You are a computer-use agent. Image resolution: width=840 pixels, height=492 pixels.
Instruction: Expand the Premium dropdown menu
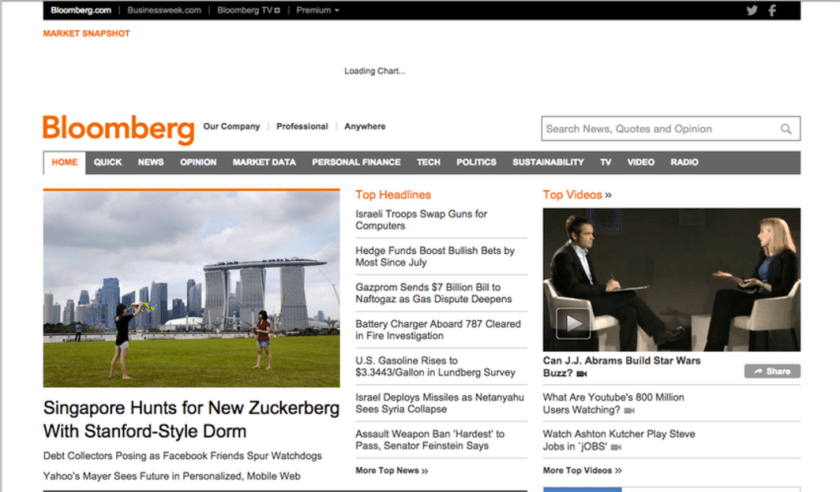pyautogui.click(x=317, y=10)
